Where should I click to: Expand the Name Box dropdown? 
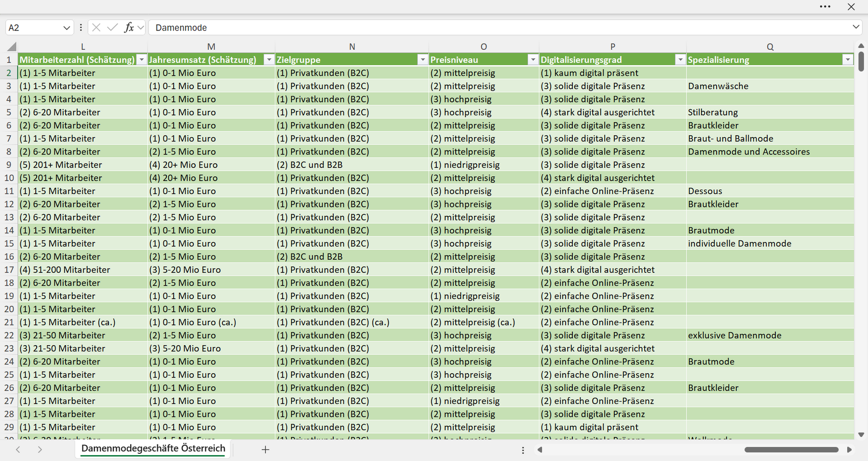coord(67,28)
